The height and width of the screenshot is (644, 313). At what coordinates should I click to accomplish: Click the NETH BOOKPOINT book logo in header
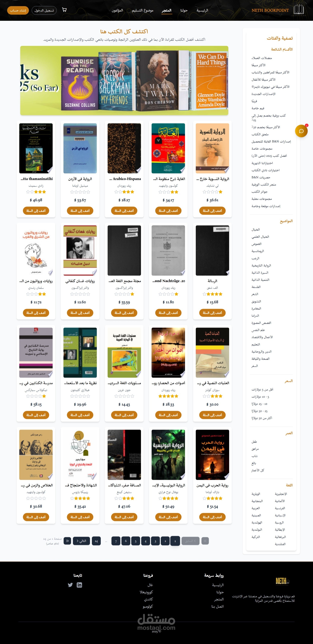[298, 10]
